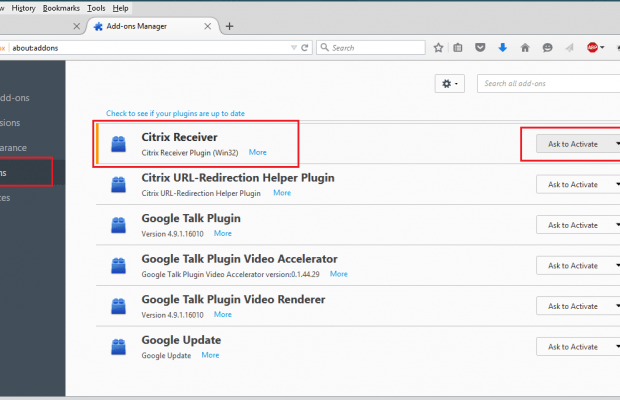This screenshot has width=620, height=400.
Task: Open More for Video Accelerator plugin
Action: tap(339, 274)
